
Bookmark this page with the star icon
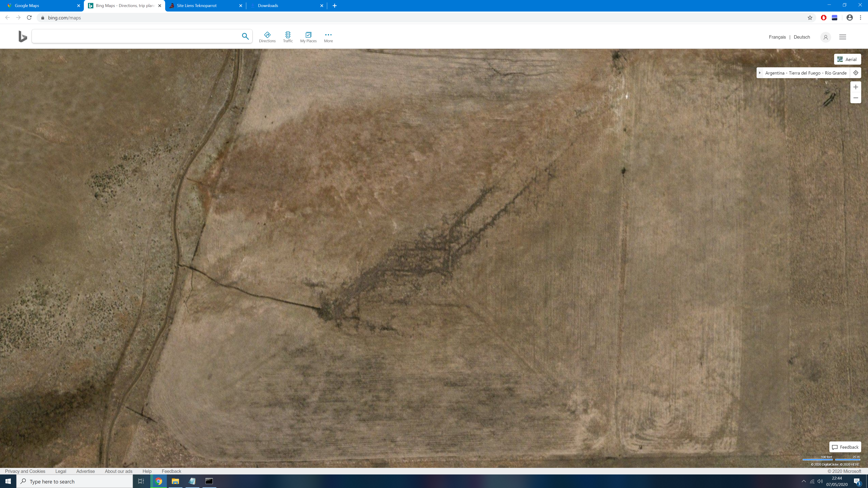point(810,18)
